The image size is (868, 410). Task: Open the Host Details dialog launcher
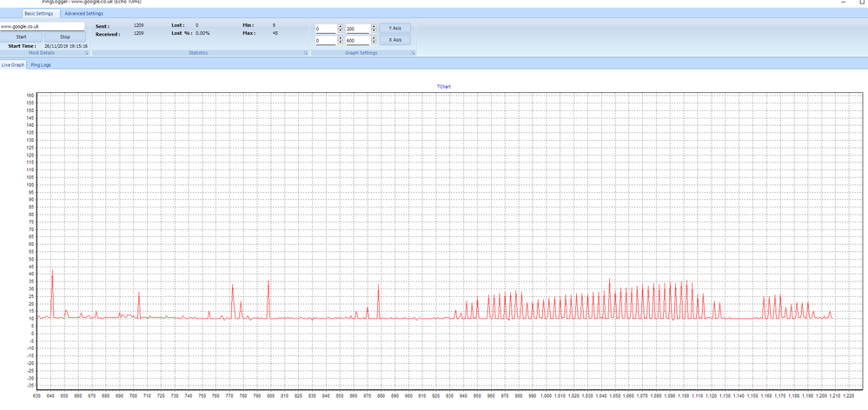pos(87,53)
